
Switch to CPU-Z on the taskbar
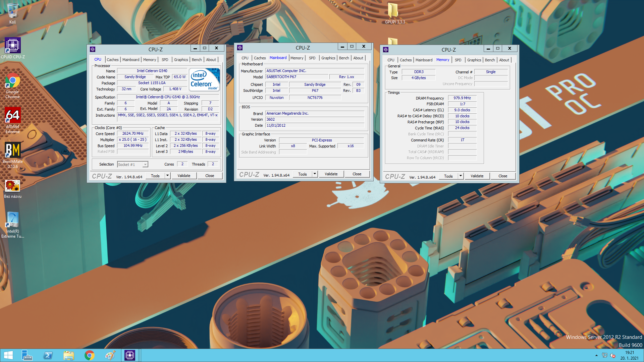click(130, 355)
